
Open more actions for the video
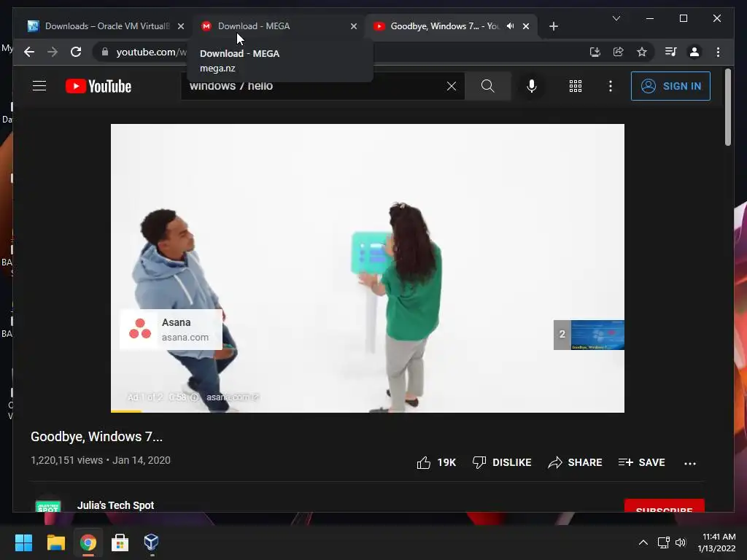pyautogui.click(x=690, y=463)
